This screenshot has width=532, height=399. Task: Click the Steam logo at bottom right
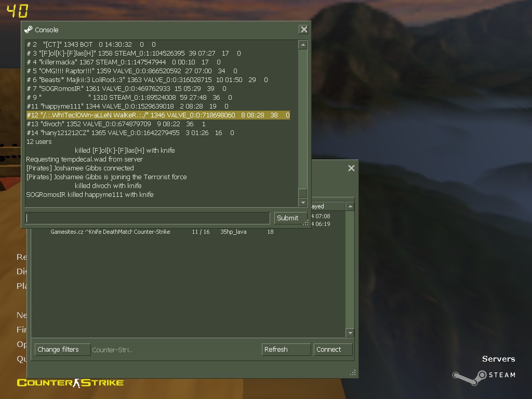click(x=484, y=377)
